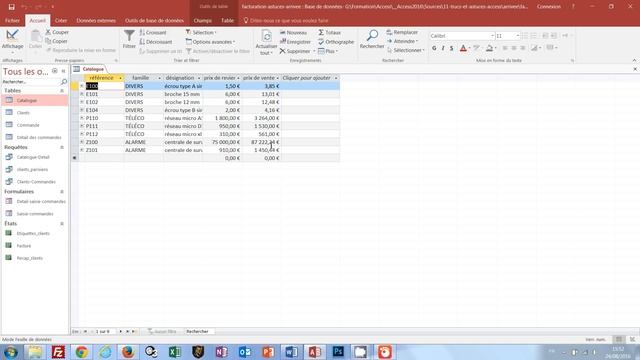Collapse the Requêtes group in navigation pane
The height and width of the screenshot is (360, 640).
pyautogui.click(x=62, y=147)
